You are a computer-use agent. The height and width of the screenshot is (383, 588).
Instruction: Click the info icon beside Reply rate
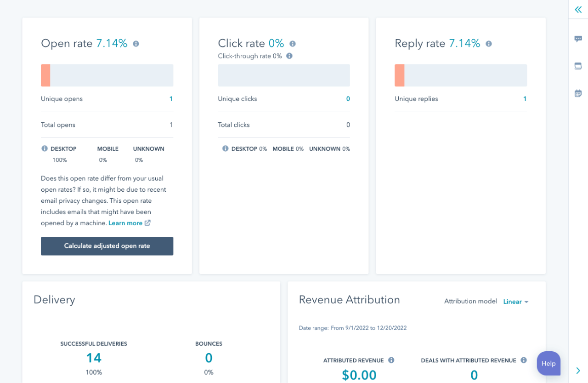488,43
